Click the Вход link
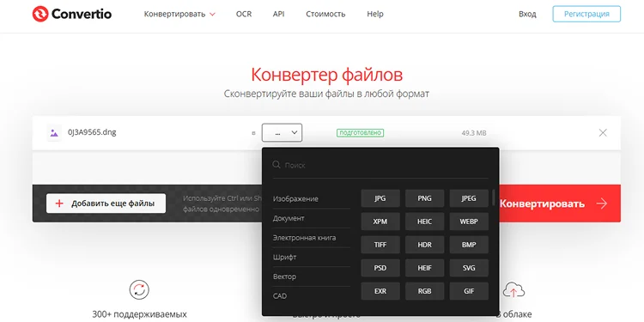 527,14
